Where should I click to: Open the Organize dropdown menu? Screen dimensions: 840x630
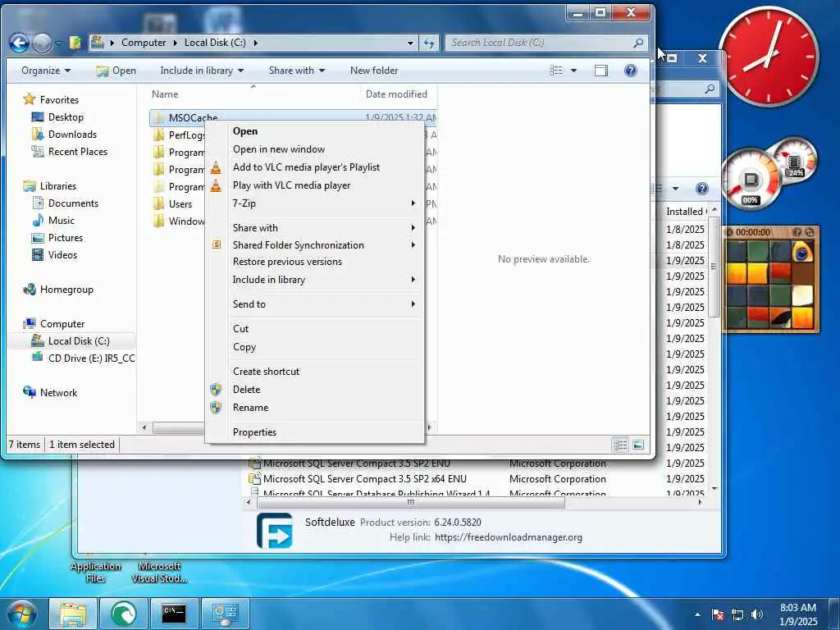(46, 71)
